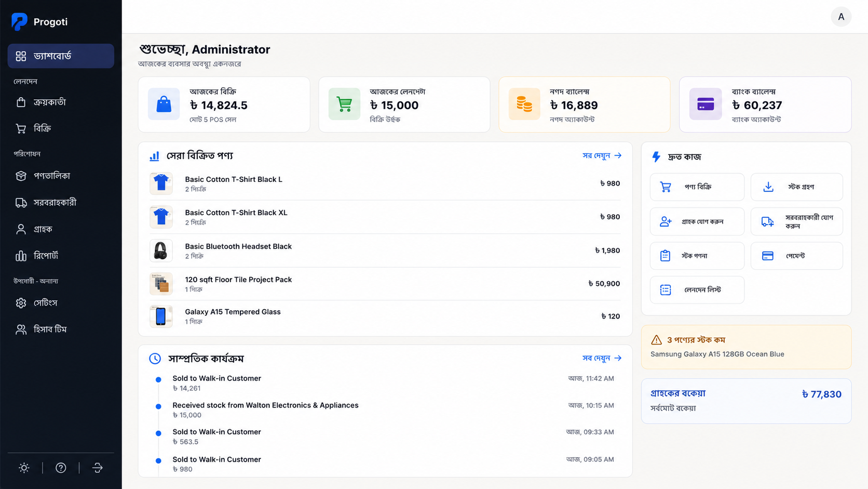Screen dimensions: 868x489
Task: Click ৳ 16,889 cash balance value
Action: click(x=574, y=105)
